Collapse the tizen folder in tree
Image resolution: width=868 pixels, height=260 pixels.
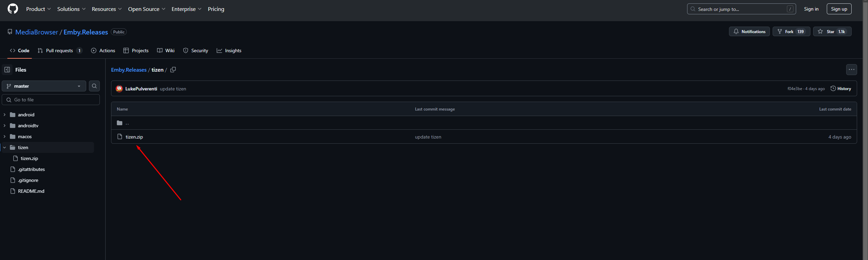(x=4, y=147)
